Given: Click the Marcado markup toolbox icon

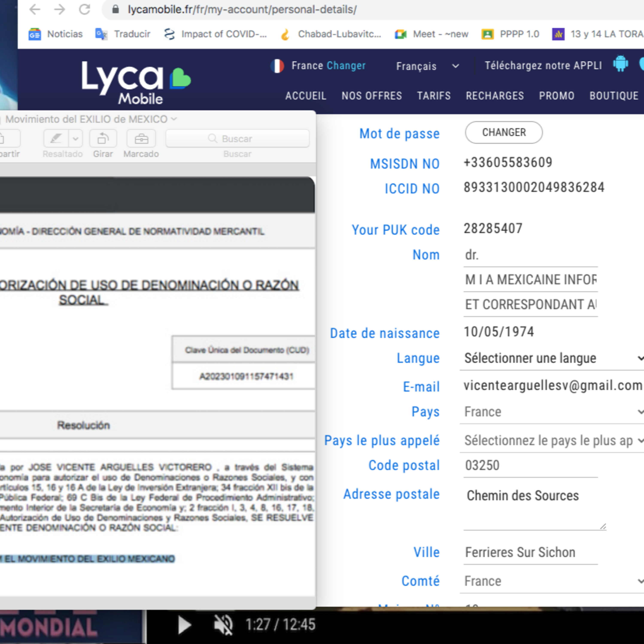Looking at the screenshot, I should click(141, 138).
